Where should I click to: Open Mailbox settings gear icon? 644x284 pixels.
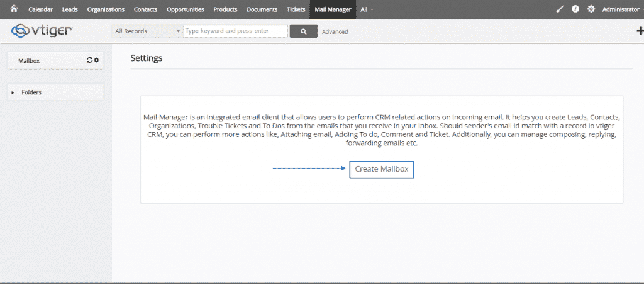click(96, 60)
